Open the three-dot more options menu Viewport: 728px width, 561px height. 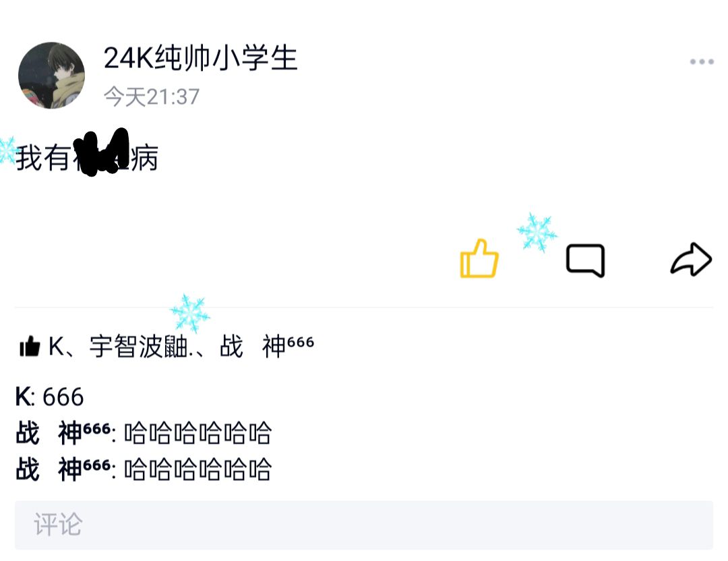[x=702, y=61]
